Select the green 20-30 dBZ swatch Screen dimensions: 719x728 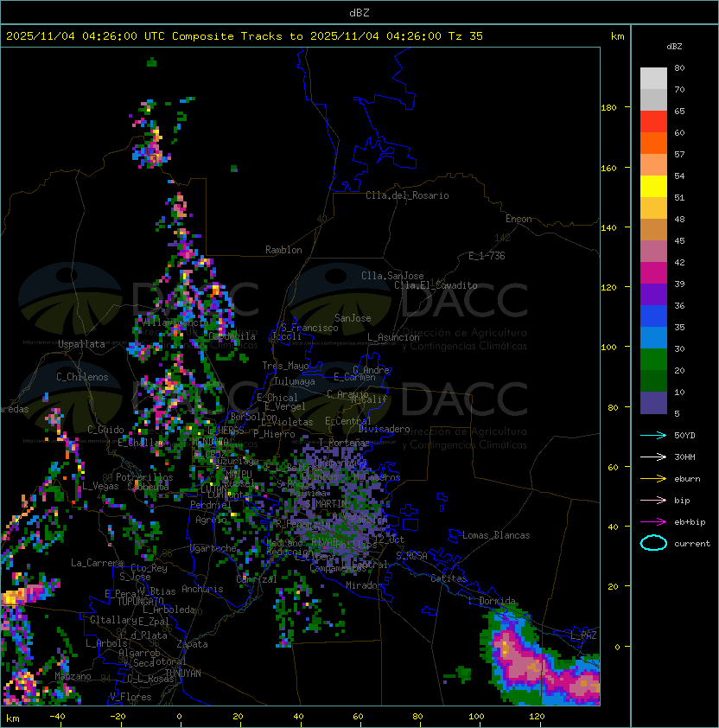[x=653, y=360]
